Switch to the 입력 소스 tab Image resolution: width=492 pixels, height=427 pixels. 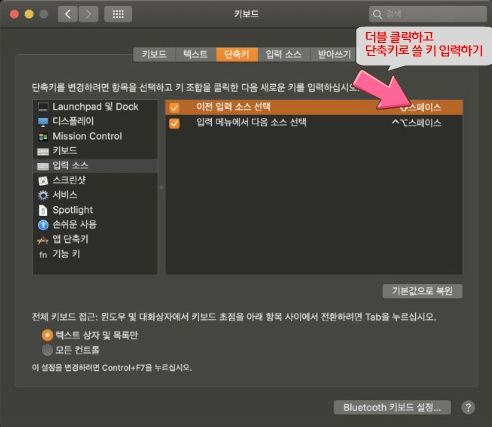(x=284, y=54)
